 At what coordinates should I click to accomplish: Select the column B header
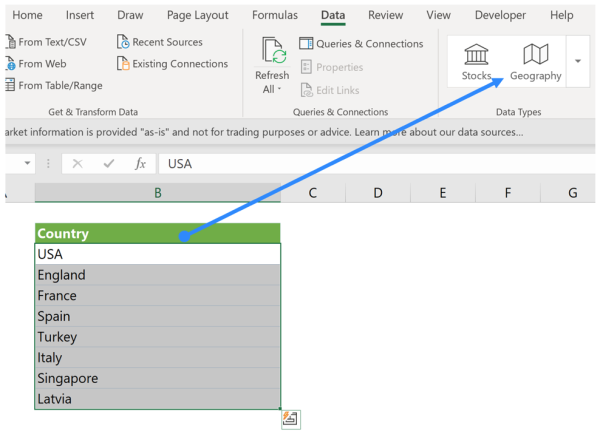[x=157, y=193]
